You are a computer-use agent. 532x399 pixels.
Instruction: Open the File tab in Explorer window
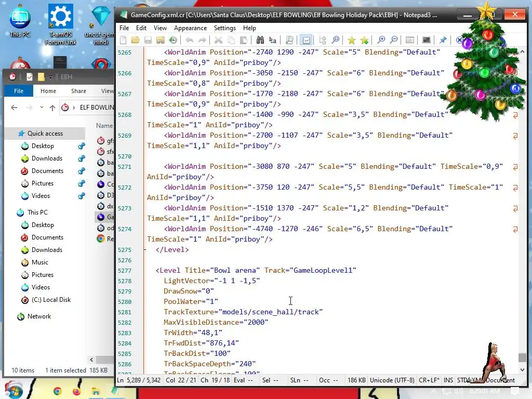point(19,91)
